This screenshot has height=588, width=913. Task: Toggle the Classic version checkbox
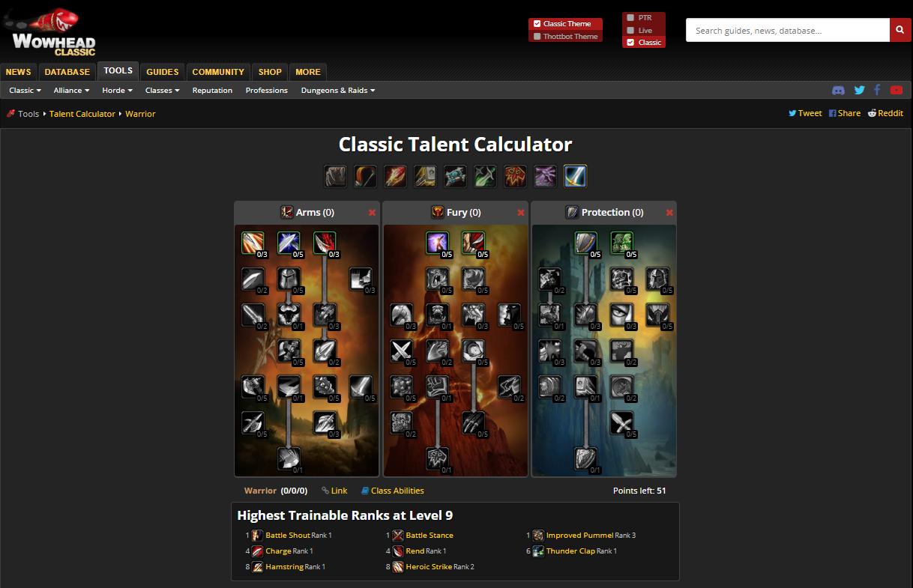pos(630,43)
